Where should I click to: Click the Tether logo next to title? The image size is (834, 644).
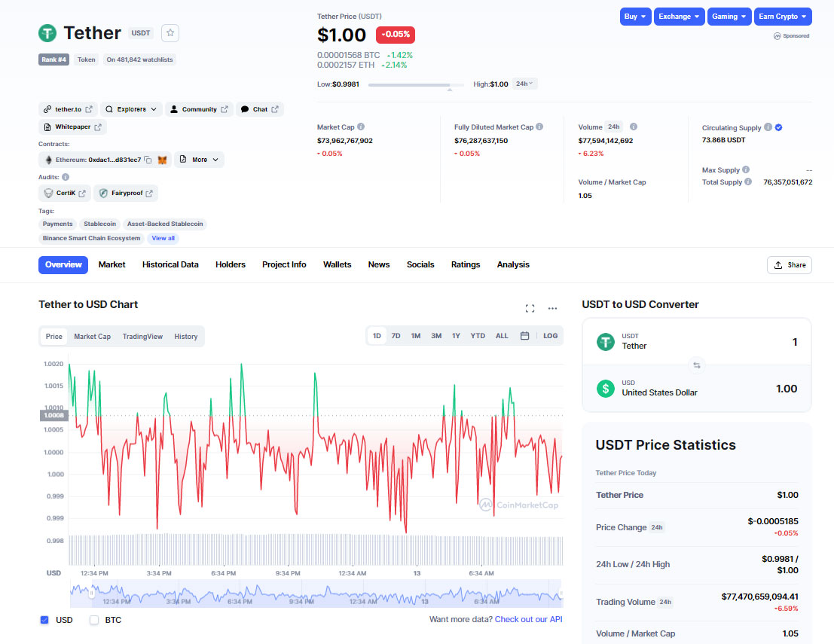coord(47,33)
